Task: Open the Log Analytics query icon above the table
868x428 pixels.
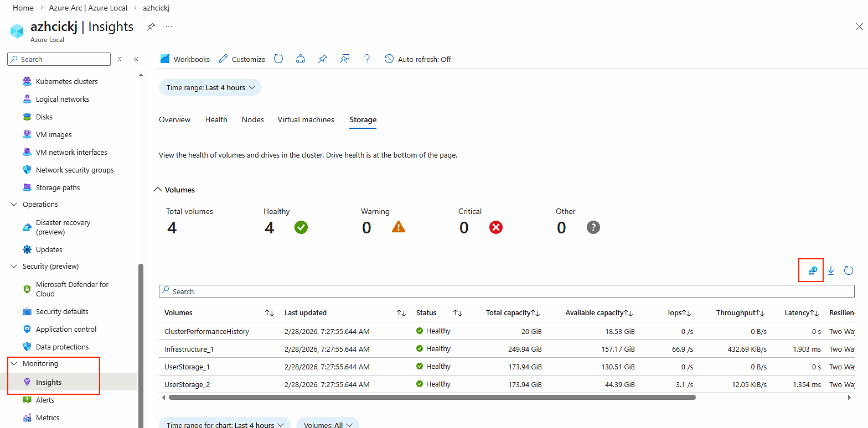Action: coord(813,270)
